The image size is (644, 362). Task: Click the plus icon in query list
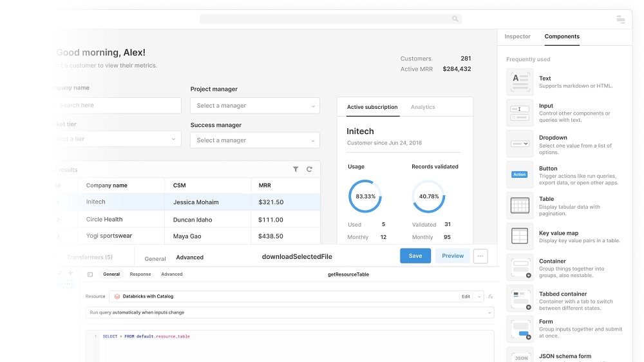tap(71, 273)
